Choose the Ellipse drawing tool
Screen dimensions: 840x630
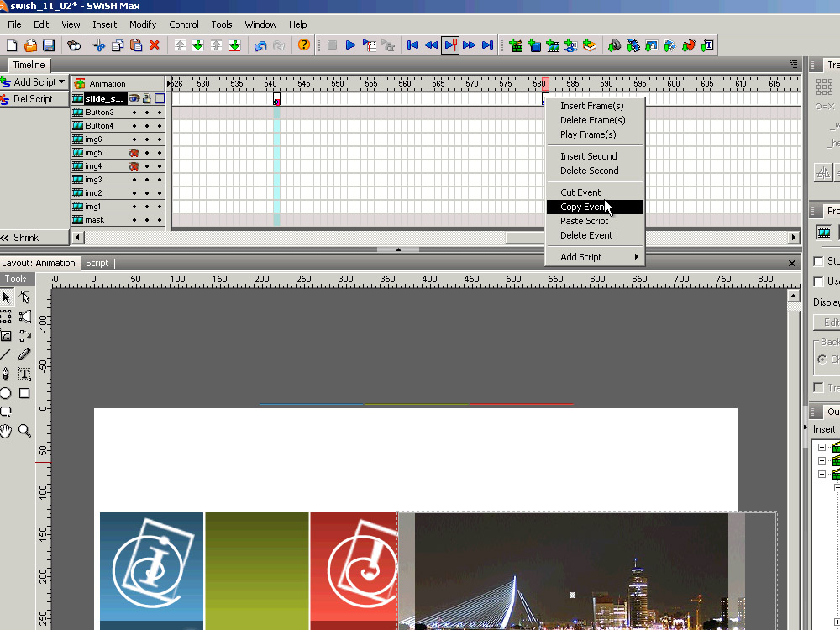[6, 393]
